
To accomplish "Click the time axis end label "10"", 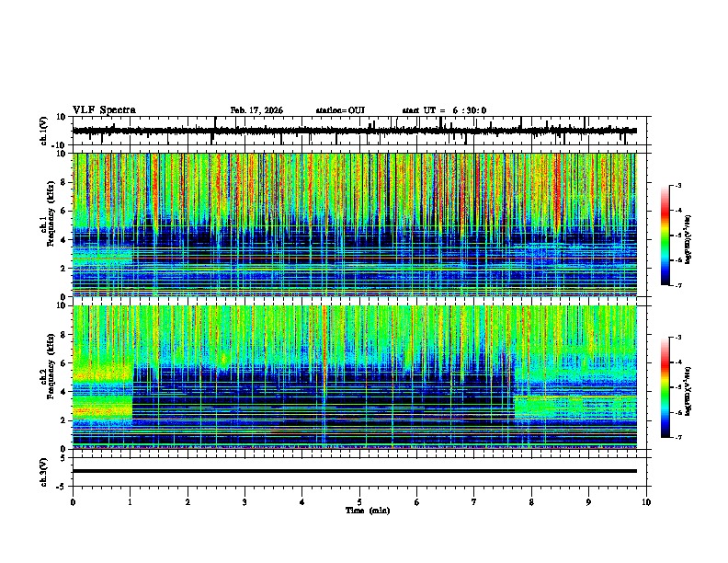I will coord(646,502).
